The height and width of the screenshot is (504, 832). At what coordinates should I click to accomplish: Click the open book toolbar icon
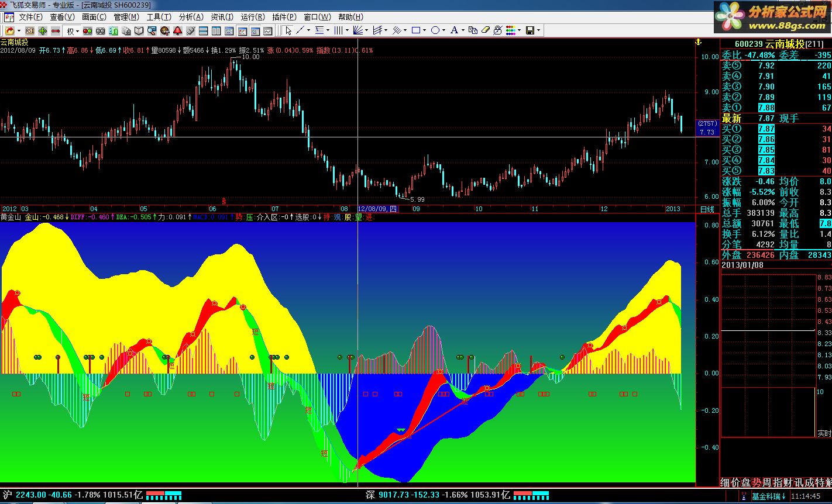click(x=139, y=30)
